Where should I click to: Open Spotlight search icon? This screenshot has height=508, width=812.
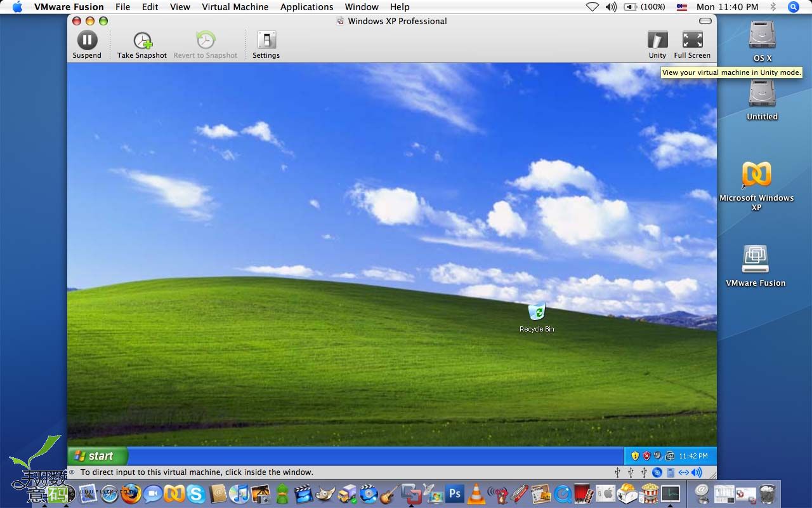(793, 7)
